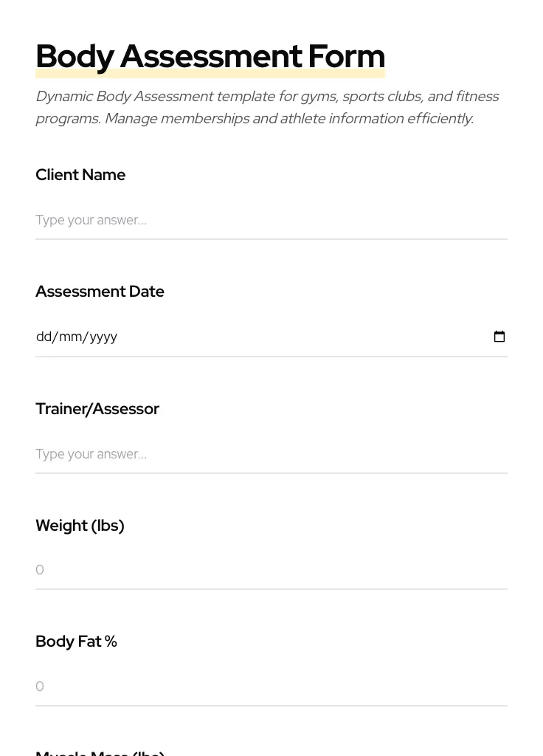The height and width of the screenshot is (756, 543).
Task: Click the Body Fat % number field
Action: click(x=221, y=687)
